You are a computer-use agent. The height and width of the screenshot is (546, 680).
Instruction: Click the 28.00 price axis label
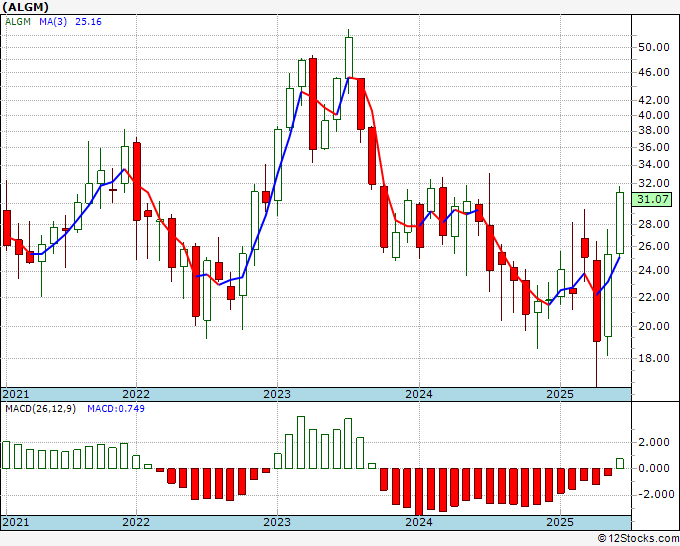pyautogui.click(x=654, y=224)
